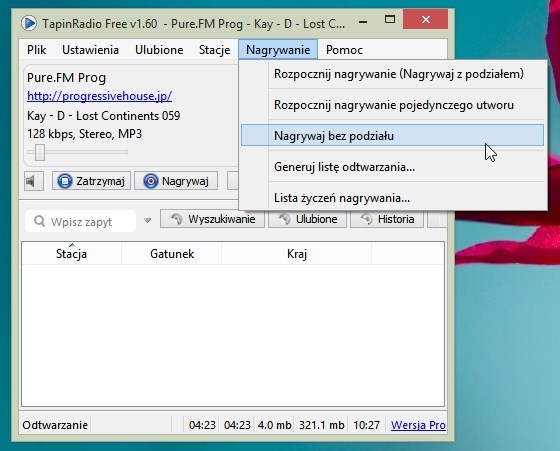Choose Rozpocznij nagrywanie (Nagrywaj z podziałem)
Image resolution: width=560 pixels, height=451 pixels.
click(x=392, y=74)
